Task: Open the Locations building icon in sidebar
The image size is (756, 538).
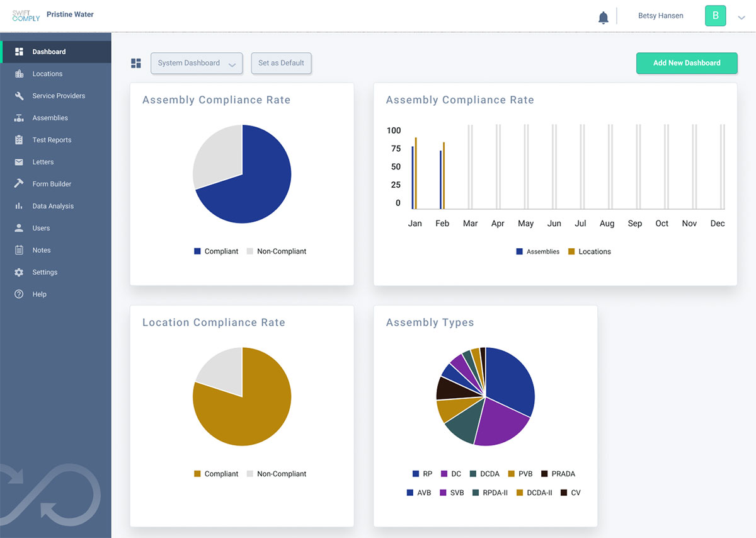Action: coord(19,74)
